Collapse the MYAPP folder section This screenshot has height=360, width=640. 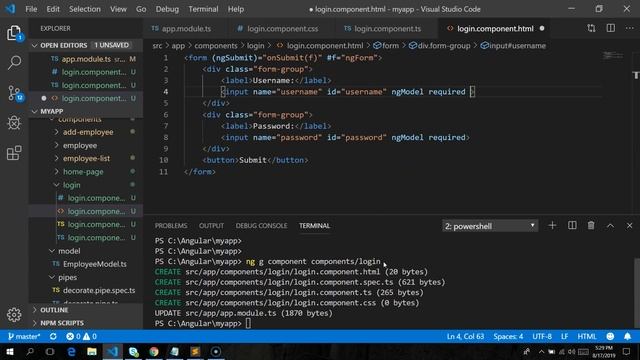(x=86, y=111)
